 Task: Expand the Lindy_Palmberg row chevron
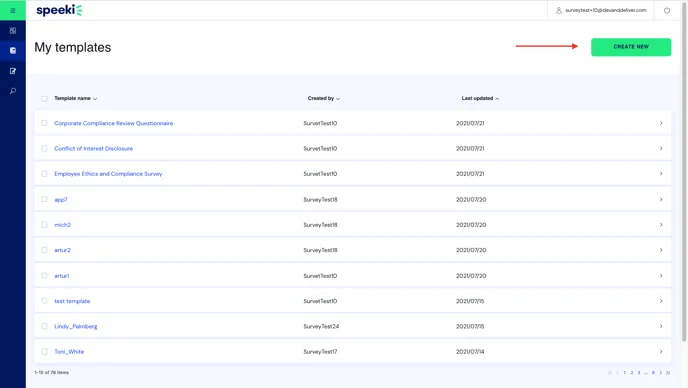[661, 326]
